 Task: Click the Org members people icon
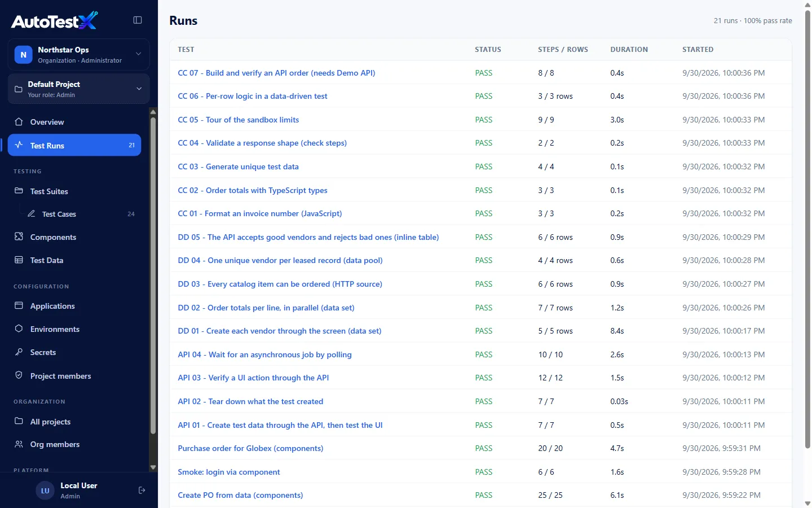(x=19, y=444)
